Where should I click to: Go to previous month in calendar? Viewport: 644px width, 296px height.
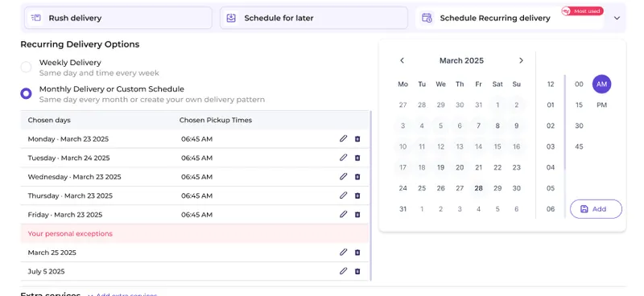(402, 60)
